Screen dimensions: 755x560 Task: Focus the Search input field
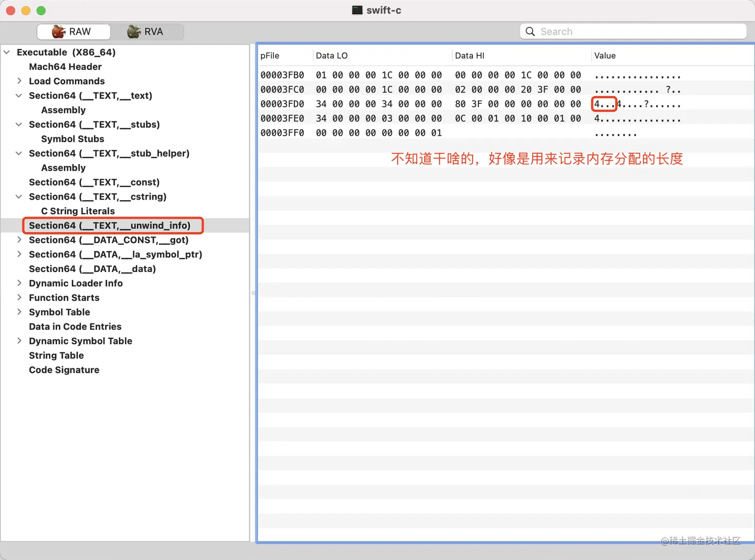point(633,31)
